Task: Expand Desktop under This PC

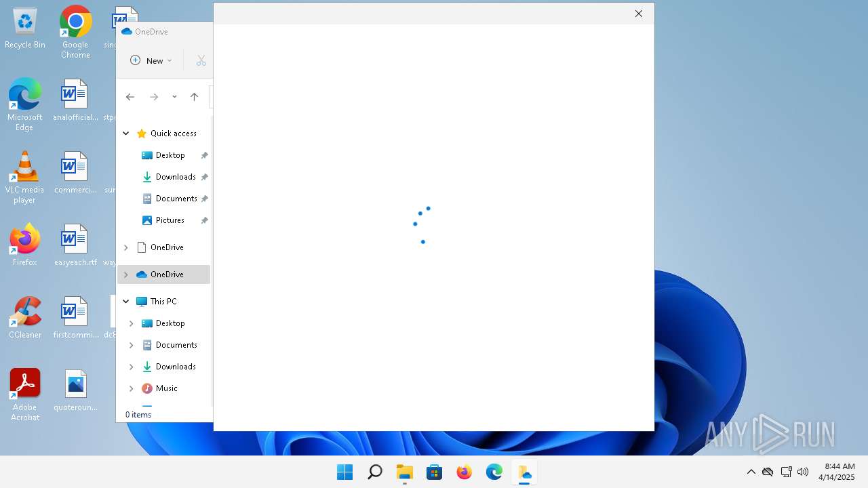Action: point(131,323)
